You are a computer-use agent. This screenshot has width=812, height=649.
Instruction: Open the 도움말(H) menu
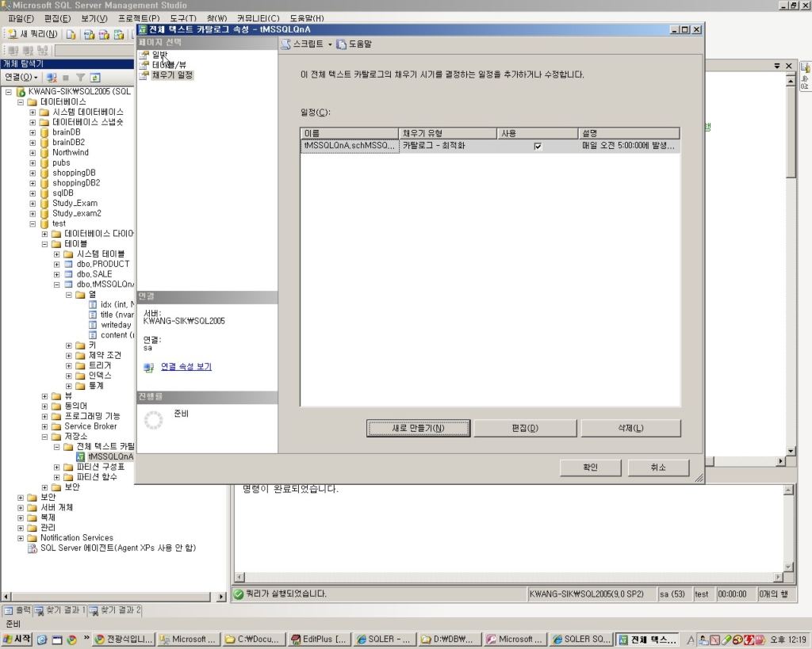tap(307, 18)
